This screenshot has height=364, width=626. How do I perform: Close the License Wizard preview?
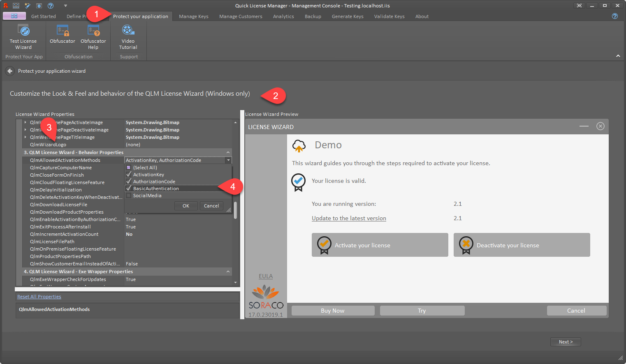[600, 126]
